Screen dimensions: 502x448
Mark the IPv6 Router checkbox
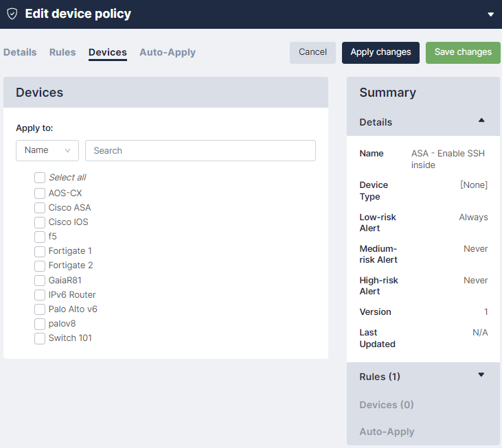(40, 295)
